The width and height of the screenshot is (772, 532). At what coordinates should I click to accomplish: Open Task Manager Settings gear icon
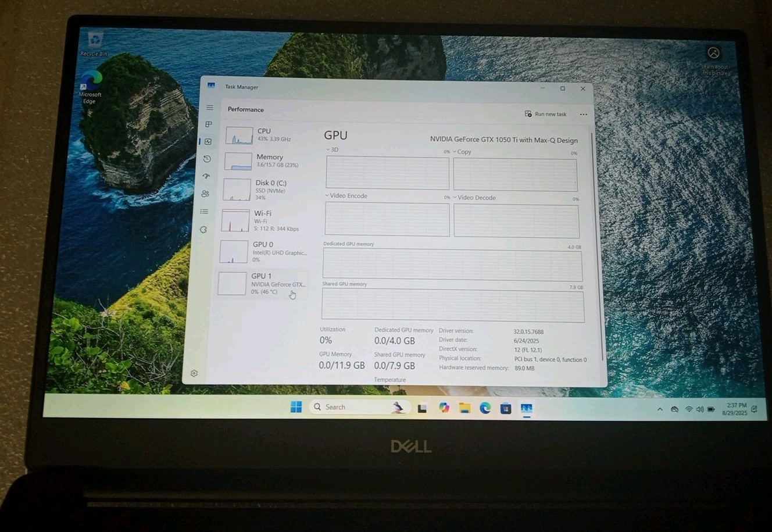click(194, 373)
